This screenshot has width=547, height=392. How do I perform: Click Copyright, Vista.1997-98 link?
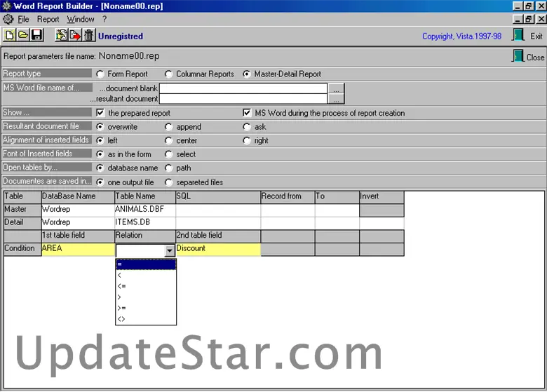(461, 36)
